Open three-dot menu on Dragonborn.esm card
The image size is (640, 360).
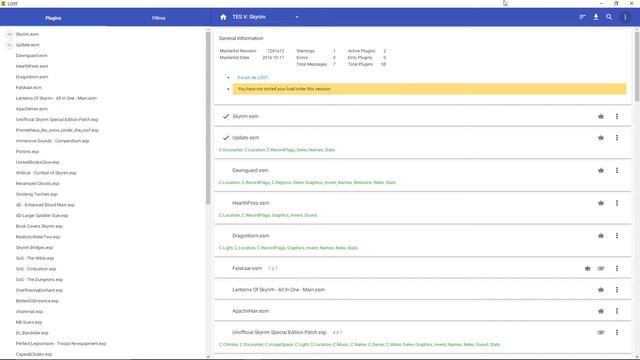point(617,236)
